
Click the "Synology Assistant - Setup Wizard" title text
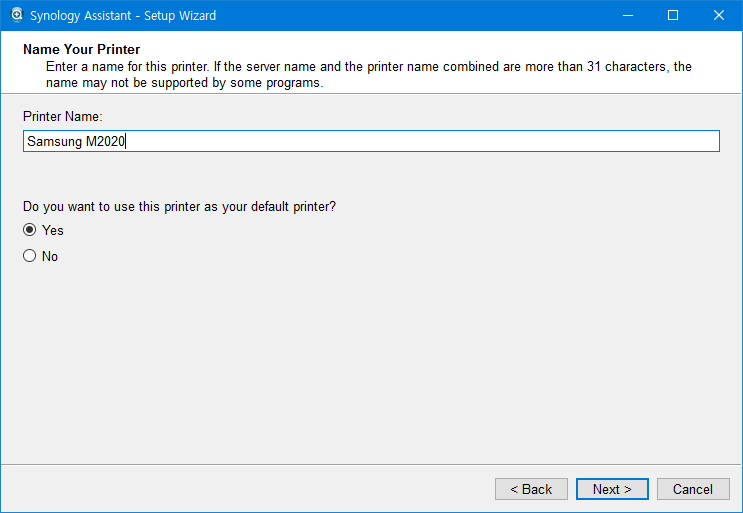tap(123, 15)
